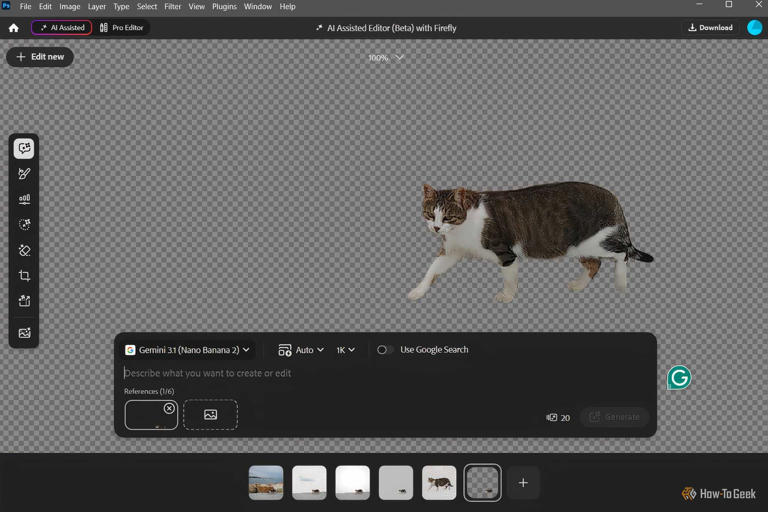Add a new reference image slot

211,415
